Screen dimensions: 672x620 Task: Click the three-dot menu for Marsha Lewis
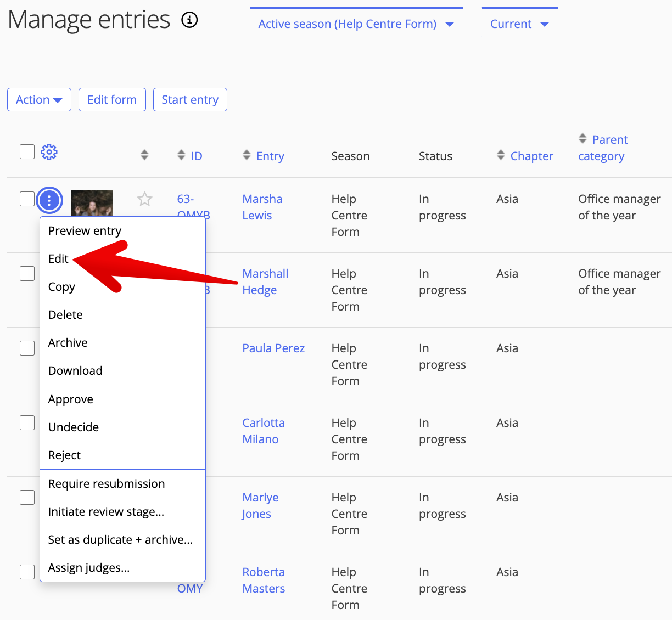click(x=49, y=201)
